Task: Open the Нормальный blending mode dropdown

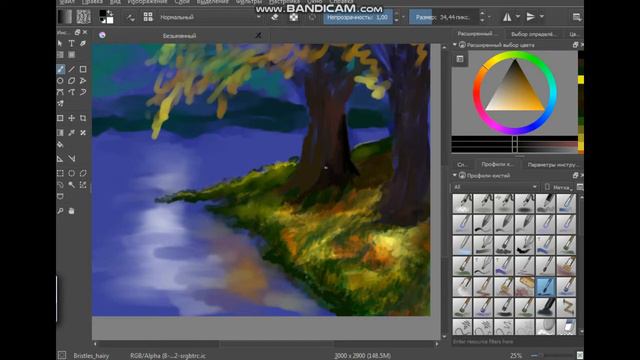Action: (x=210, y=17)
